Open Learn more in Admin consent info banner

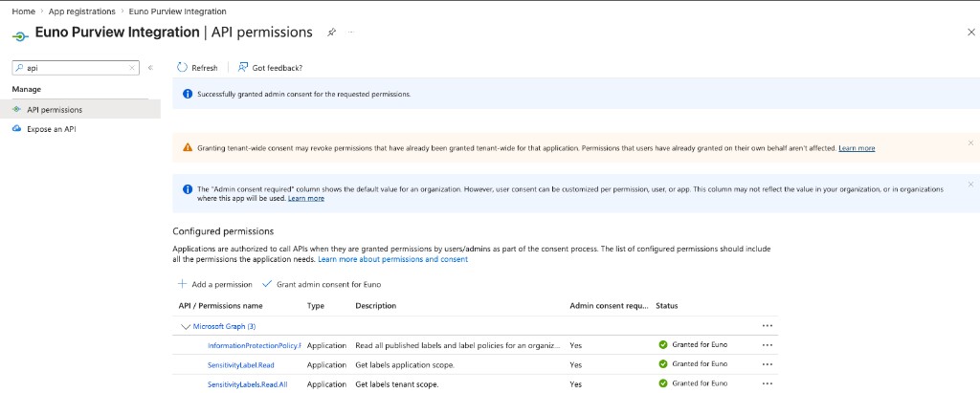click(305, 198)
